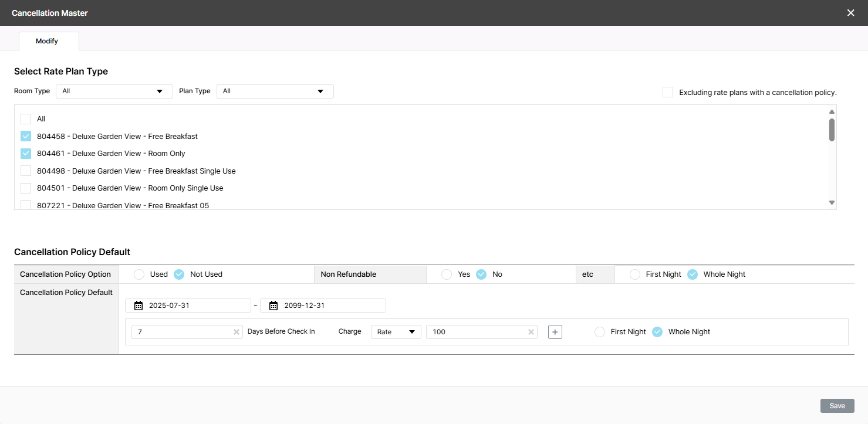868x424 pixels.
Task: Clear the Days Before Check In value
Action: click(x=237, y=332)
